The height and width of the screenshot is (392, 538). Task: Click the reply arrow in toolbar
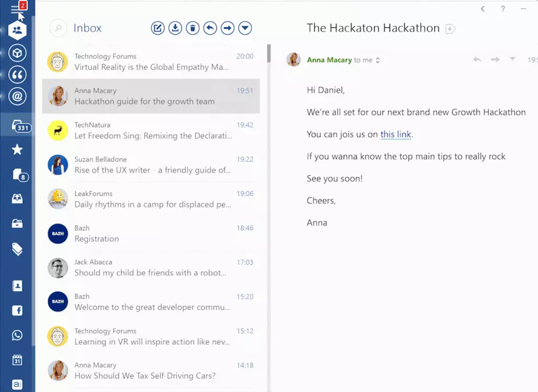[x=210, y=28]
